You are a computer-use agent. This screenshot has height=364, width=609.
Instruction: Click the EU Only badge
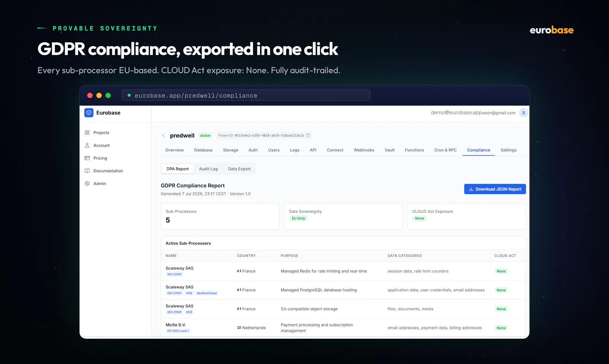coord(298,218)
